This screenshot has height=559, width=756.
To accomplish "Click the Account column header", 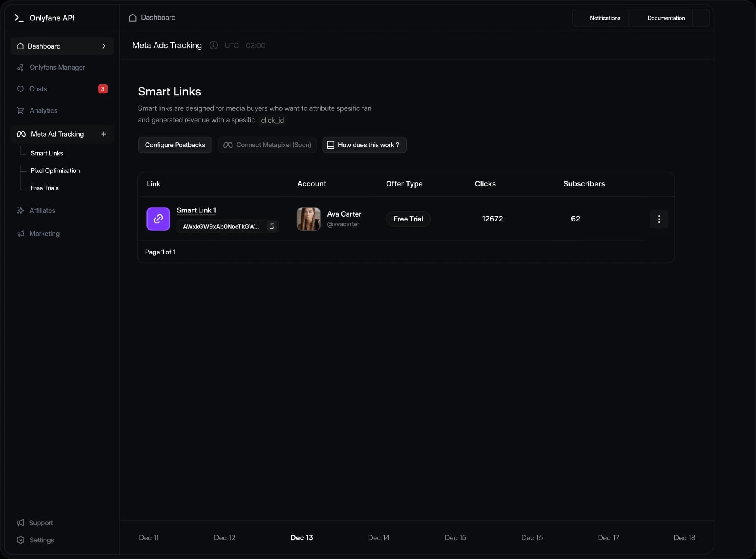I will tap(312, 184).
